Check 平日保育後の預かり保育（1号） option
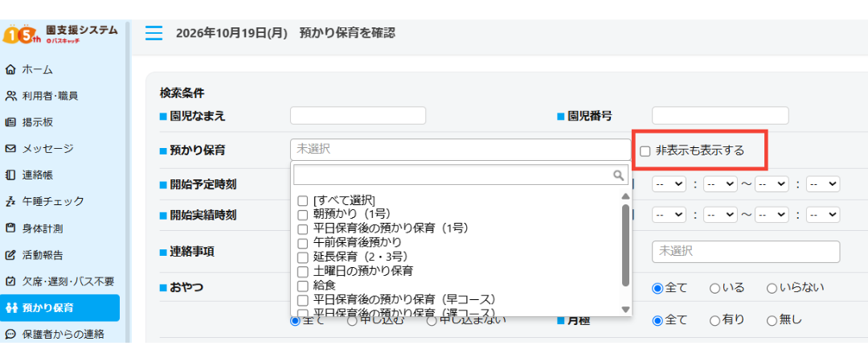Image resolution: width=868 pixels, height=362 pixels. tap(303, 229)
